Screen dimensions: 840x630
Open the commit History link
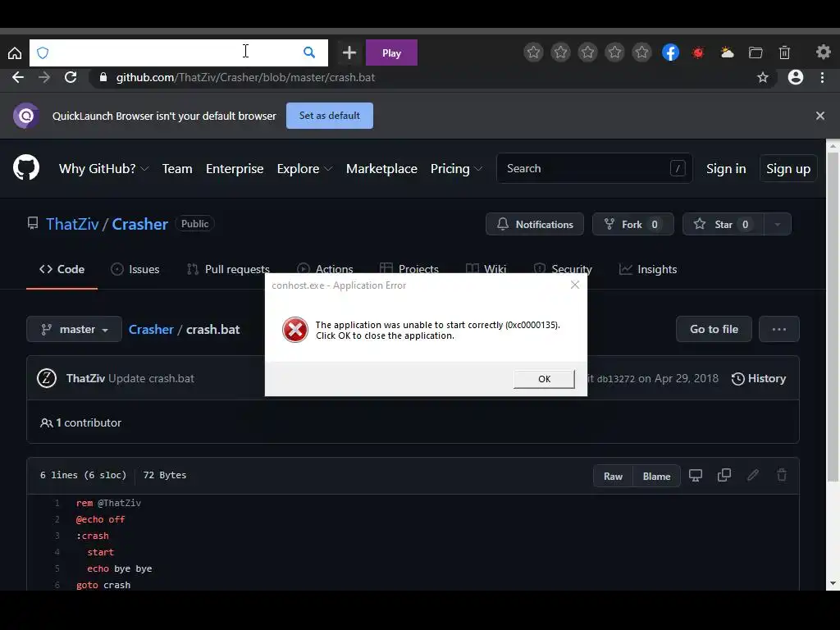(759, 379)
